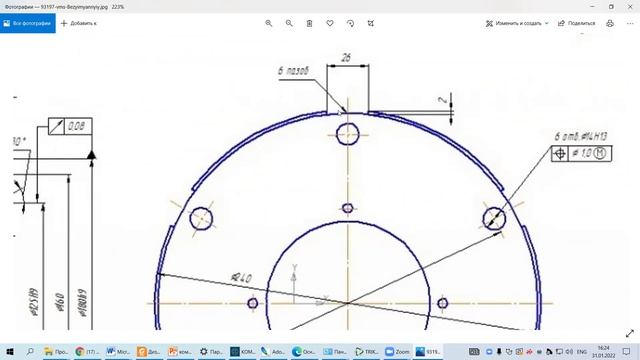Switch to KOMPAS app in taskbar

[242, 351]
